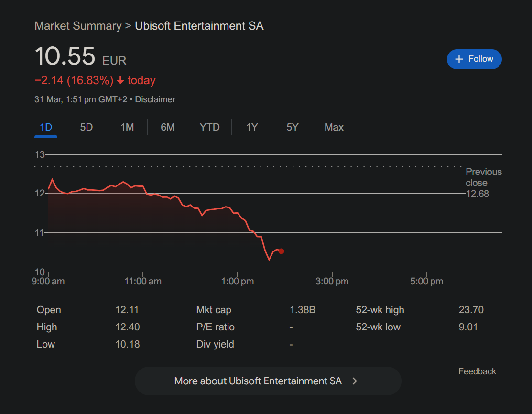
Task: Click the chevron arrow after More about Ubisoft
Action: pos(355,381)
